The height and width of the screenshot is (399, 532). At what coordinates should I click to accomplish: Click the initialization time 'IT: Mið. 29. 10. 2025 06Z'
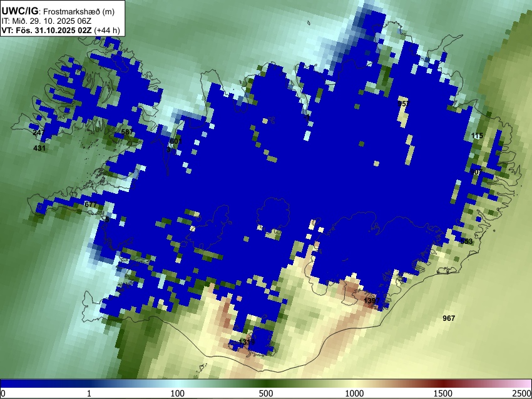(46, 21)
